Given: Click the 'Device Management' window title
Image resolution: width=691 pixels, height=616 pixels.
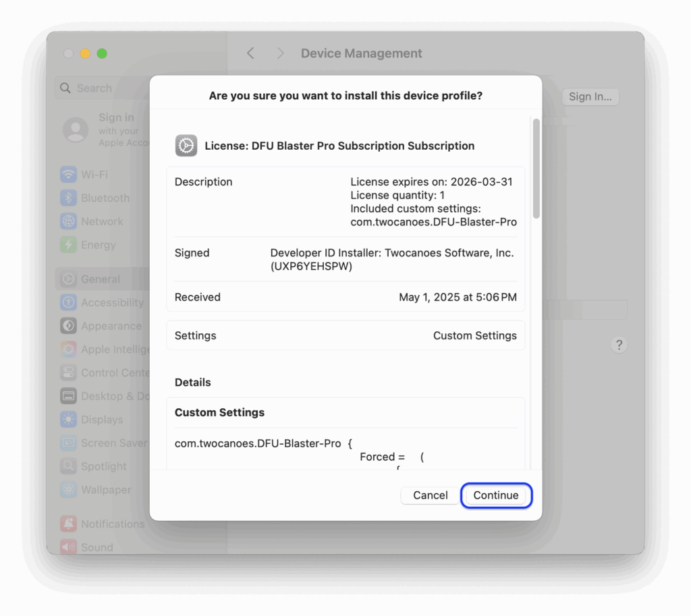Looking at the screenshot, I should [x=362, y=53].
